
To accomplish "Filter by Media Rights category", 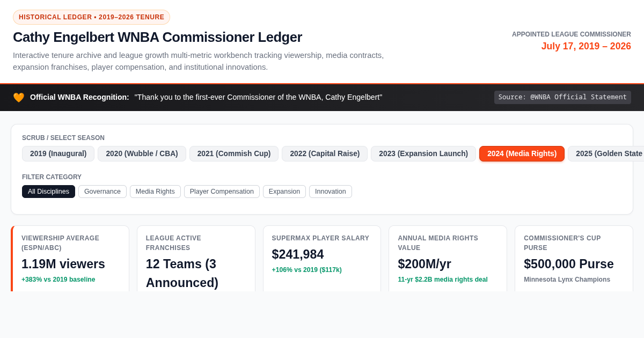I will coord(155,192).
